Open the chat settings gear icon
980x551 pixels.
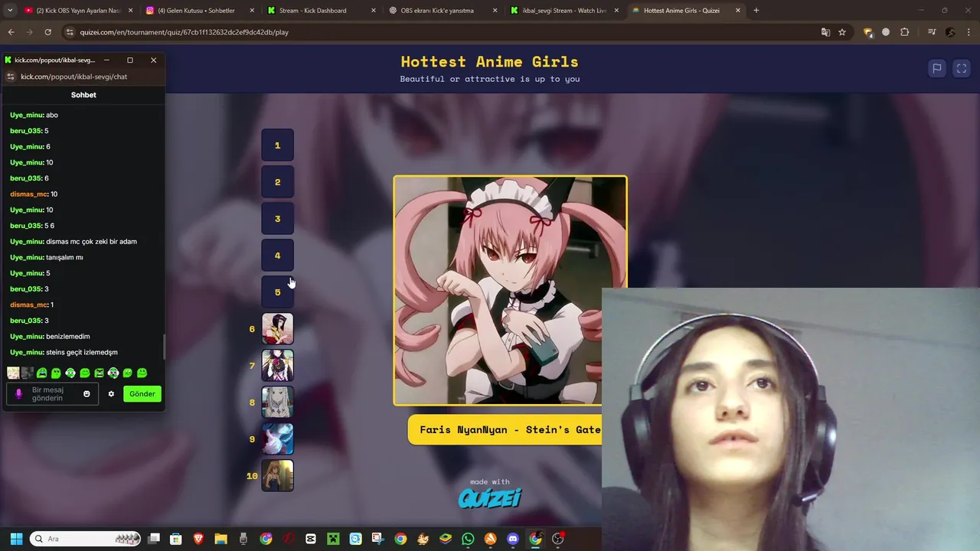coord(111,394)
